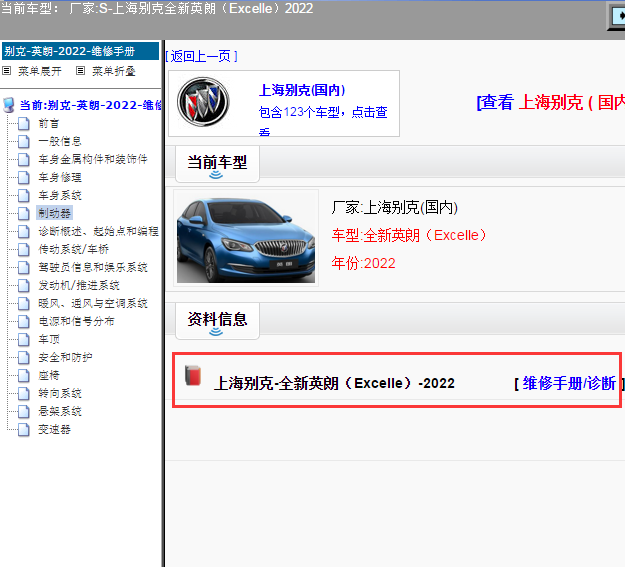The image size is (625, 567).
Task: Select 车身金属构件和装饰件 in the tree
Action: coord(92,159)
